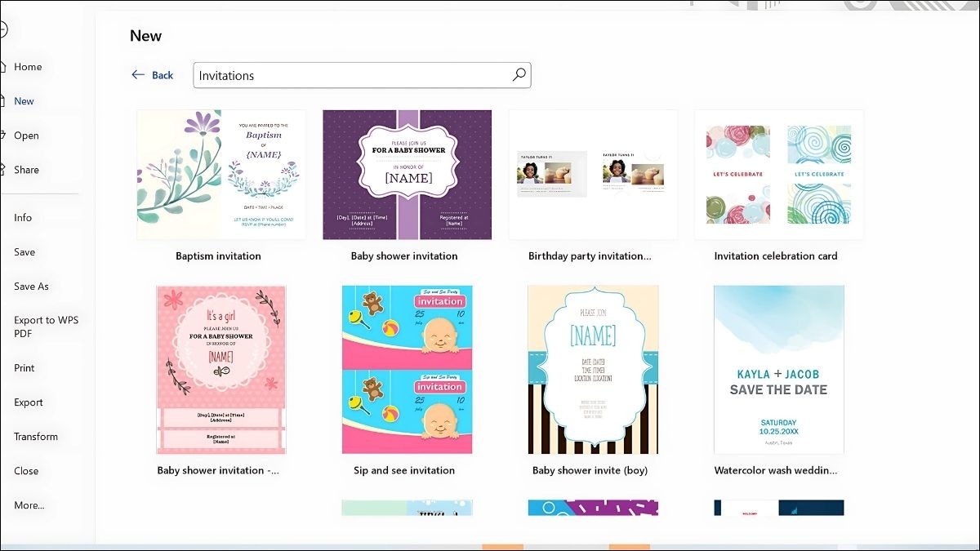The image size is (980, 551).
Task: Click the Home icon in sidebar
Action: point(2,67)
